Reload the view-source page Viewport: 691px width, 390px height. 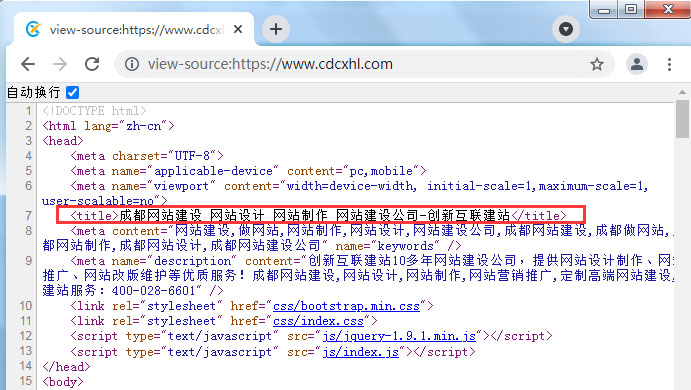pyautogui.click(x=92, y=64)
